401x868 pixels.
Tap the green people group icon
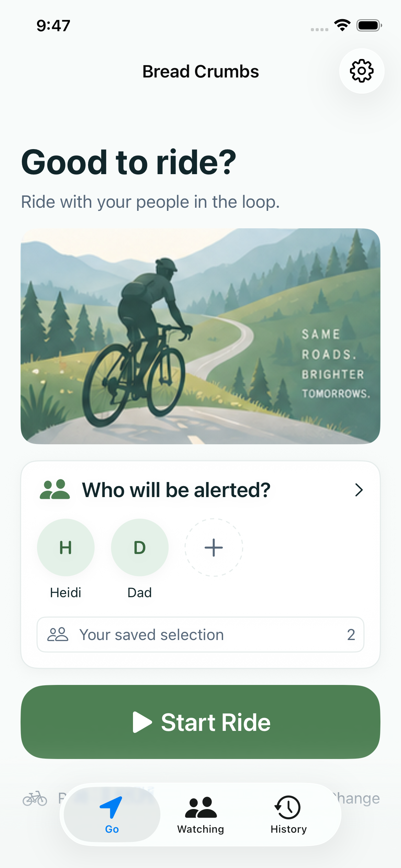coord(55,489)
